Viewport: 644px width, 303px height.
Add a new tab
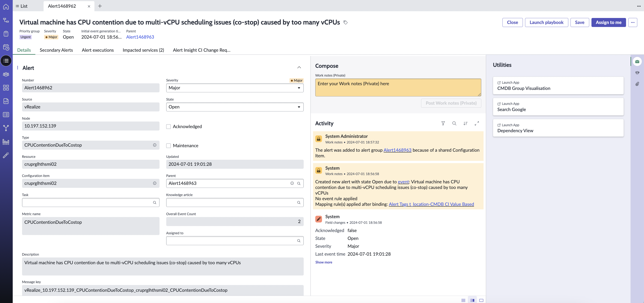coord(100,6)
